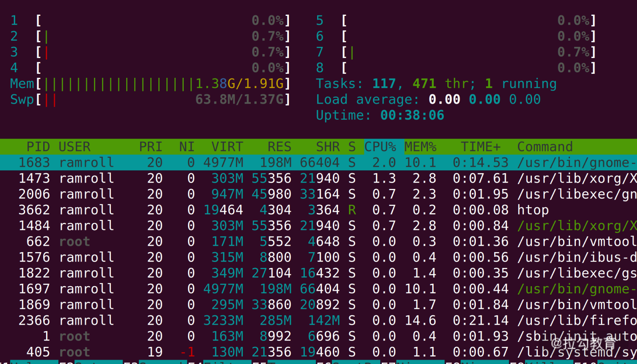Click the Command column header
The width and height of the screenshot is (637, 364).
coord(545,147)
